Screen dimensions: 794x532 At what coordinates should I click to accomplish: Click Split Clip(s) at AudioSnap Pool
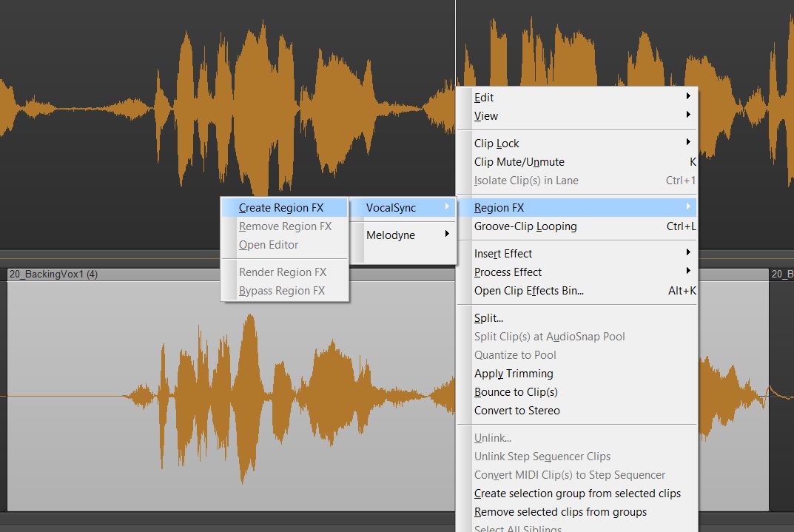(x=576, y=337)
